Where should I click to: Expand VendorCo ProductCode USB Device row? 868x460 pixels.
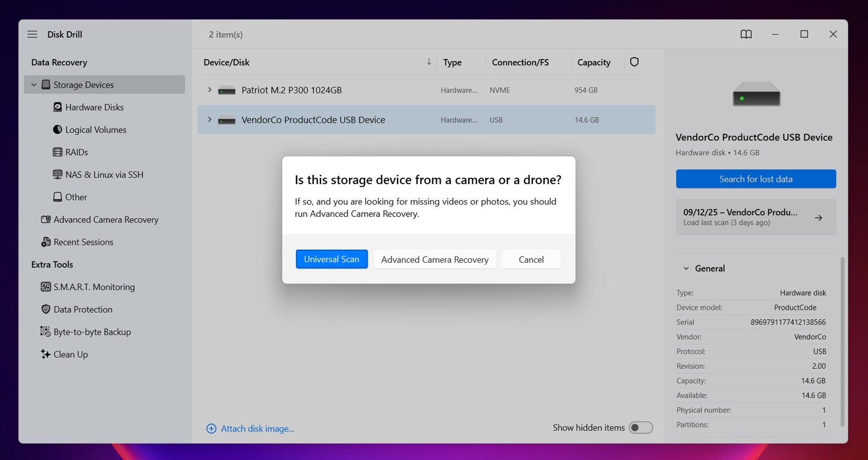(209, 120)
